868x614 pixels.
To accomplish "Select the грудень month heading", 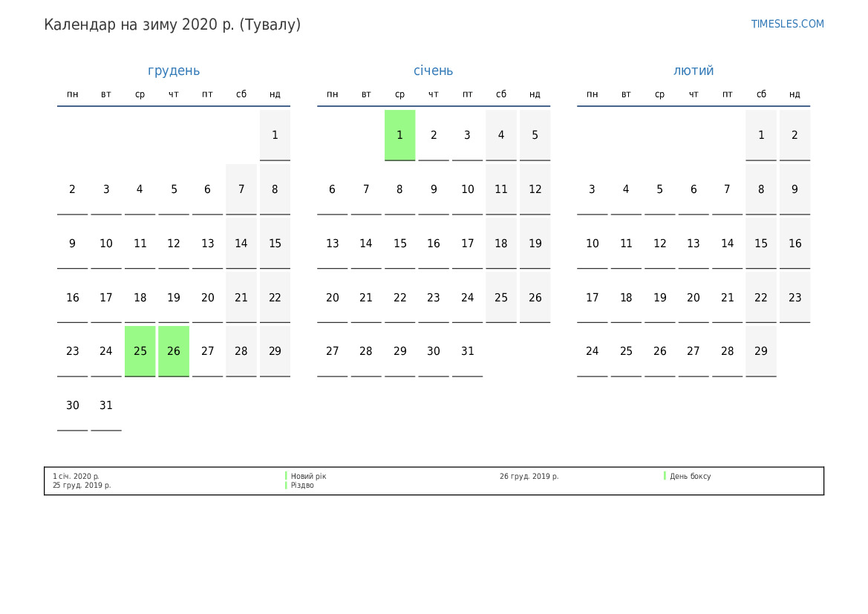I will 174,71.
